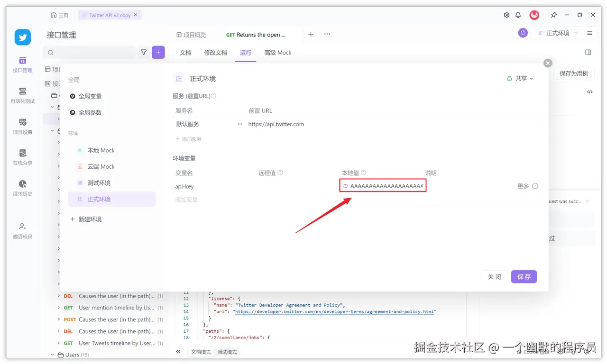Switch to the 修改文档 tab
The width and height of the screenshot is (607, 364).
click(216, 53)
